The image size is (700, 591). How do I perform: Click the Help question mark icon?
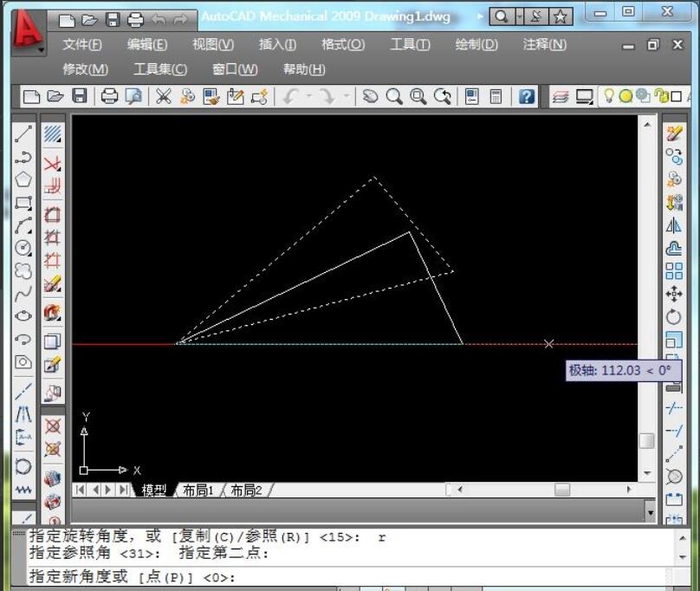pos(527,96)
